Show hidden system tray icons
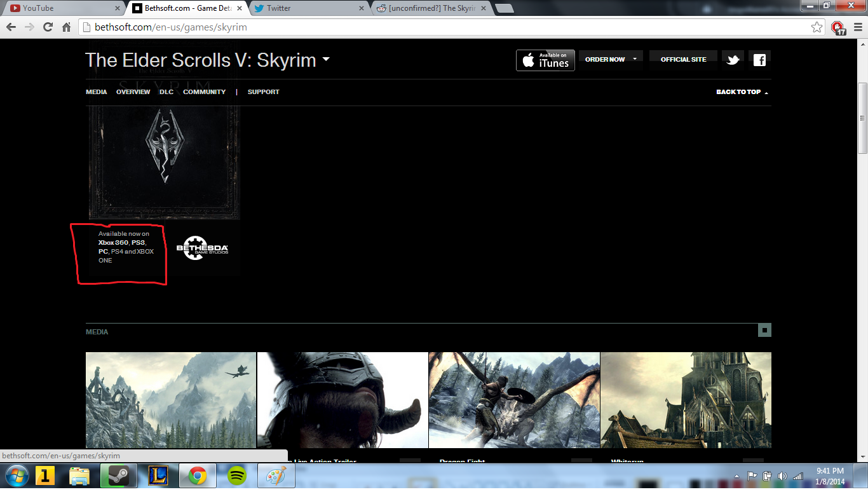Image resolution: width=868 pixels, height=492 pixels. click(x=738, y=476)
